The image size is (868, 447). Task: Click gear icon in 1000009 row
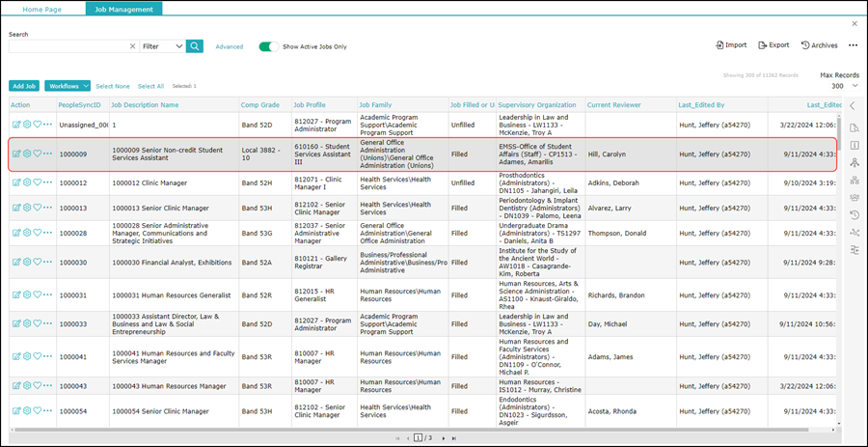27,154
